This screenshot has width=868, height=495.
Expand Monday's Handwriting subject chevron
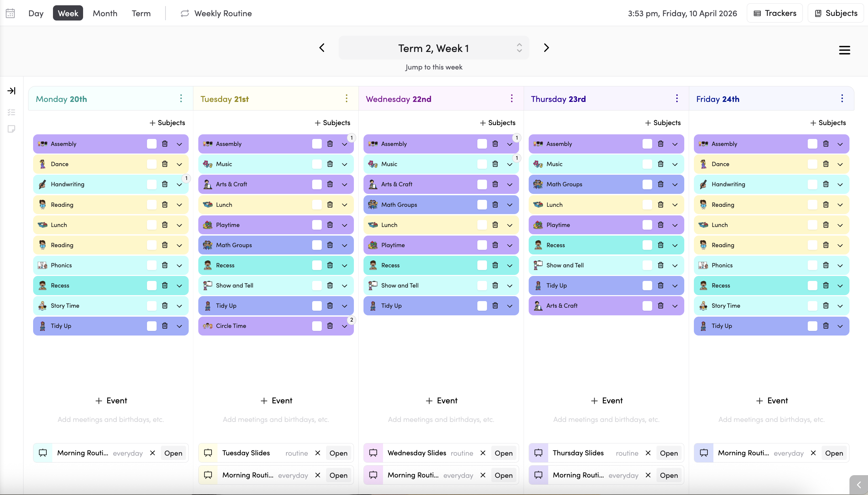179,184
